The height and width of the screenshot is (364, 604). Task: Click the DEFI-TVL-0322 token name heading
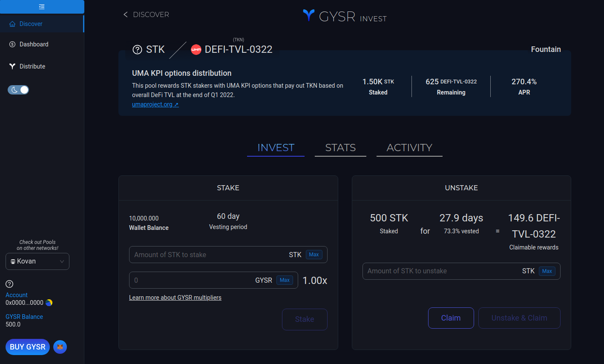[x=239, y=49]
